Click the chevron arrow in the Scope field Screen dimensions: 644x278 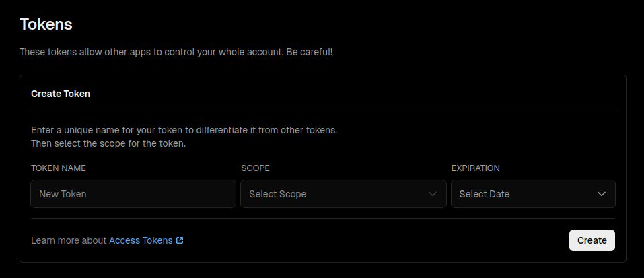[x=433, y=194]
